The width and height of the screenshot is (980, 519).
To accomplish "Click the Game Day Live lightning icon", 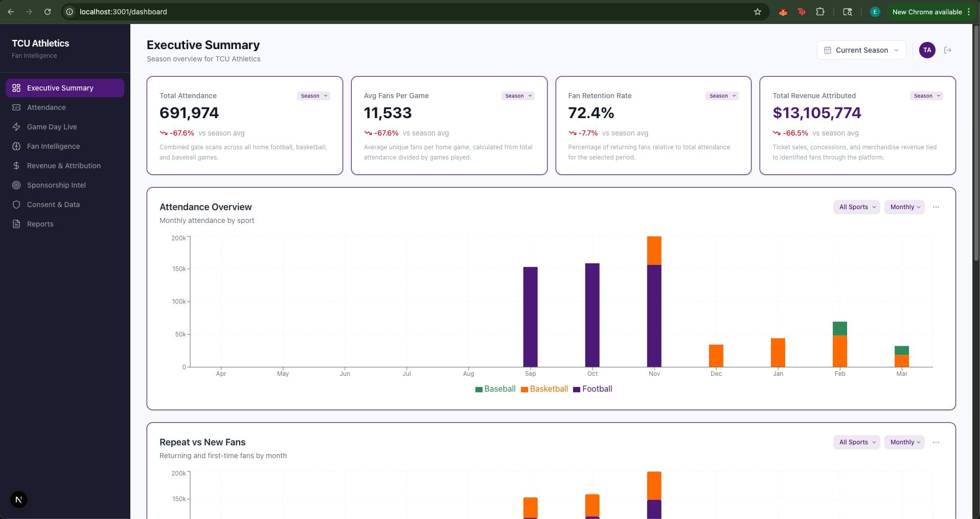I will point(16,127).
